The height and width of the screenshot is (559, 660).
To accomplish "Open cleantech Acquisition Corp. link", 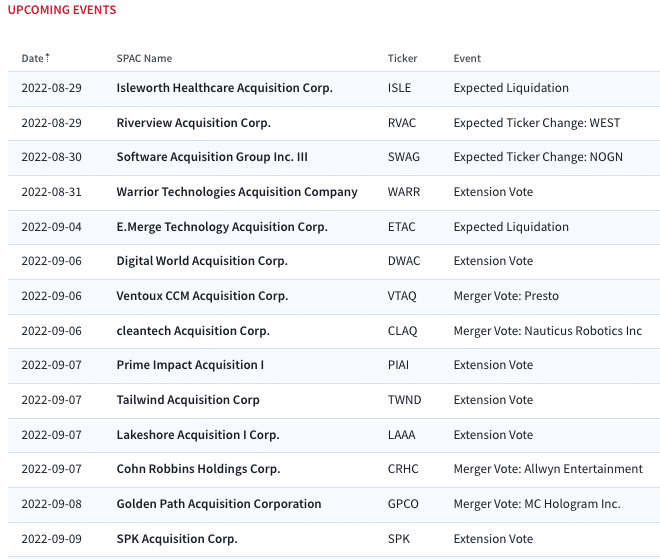I will [x=193, y=331].
